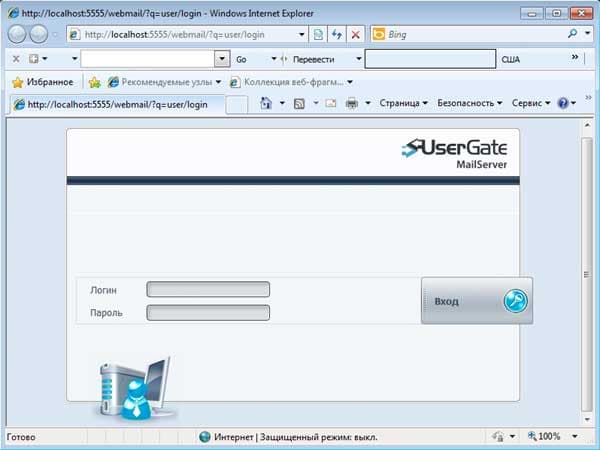
Task: Click the read mail envelope icon
Action: pyautogui.click(x=331, y=103)
